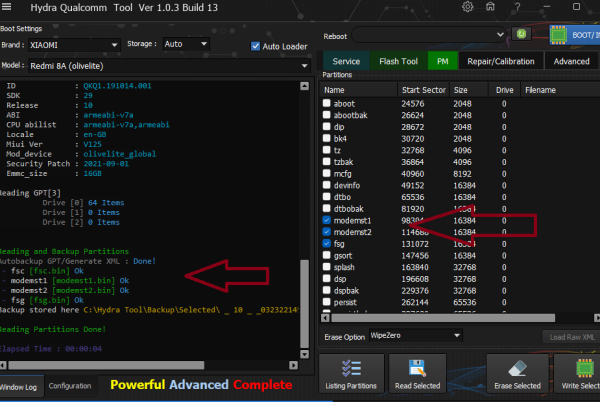Uncheck the fsg partition checkbox
Viewport: 600px width, 402px height.
326,243
